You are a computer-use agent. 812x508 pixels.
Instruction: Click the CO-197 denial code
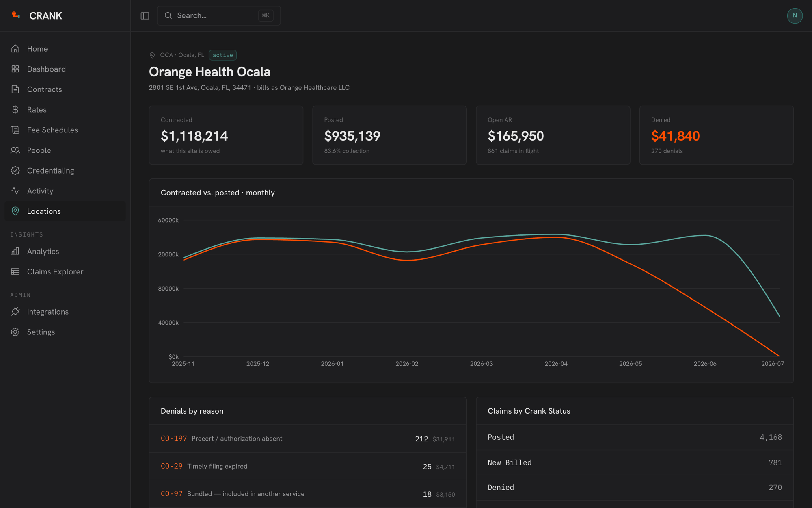[x=174, y=439]
